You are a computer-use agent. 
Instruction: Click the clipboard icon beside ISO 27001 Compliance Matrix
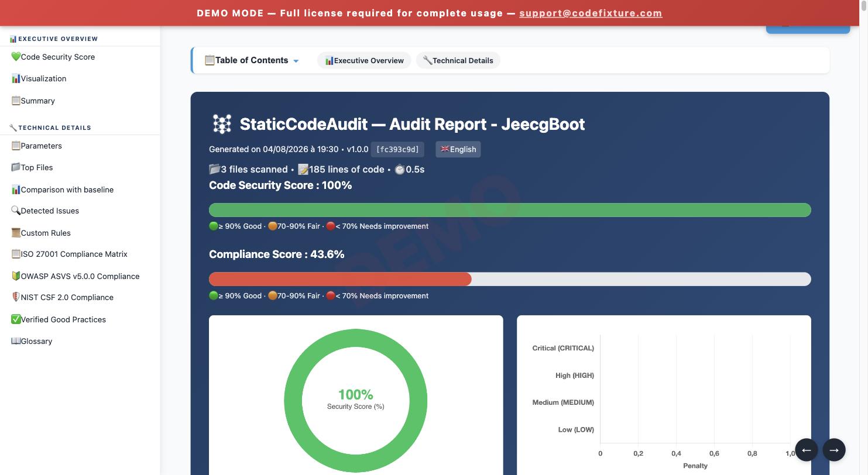pyautogui.click(x=16, y=254)
